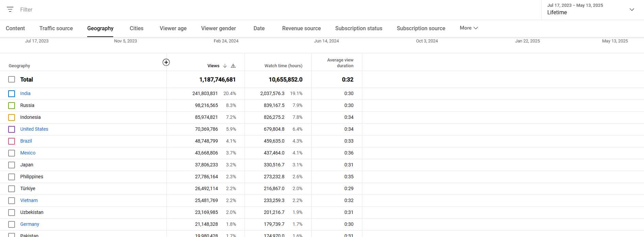Check the Mexico row checkbox

tap(12, 153)
